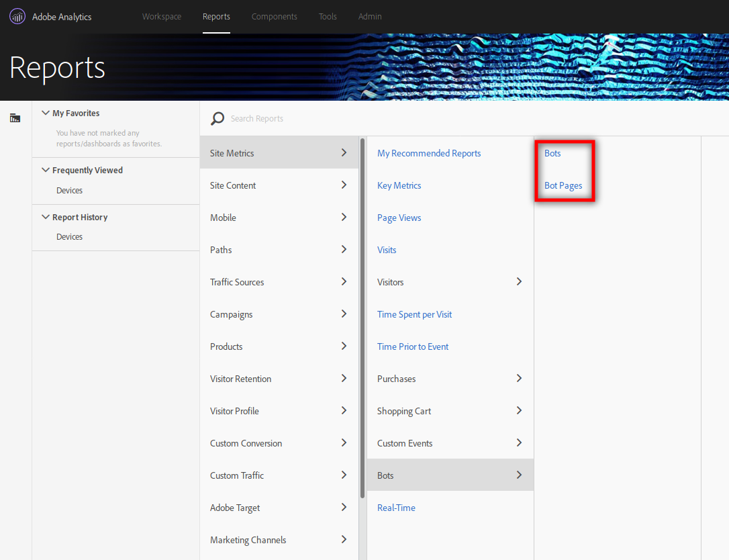
Task: Switch to the Workspace tab
Action: pos(162,16)
